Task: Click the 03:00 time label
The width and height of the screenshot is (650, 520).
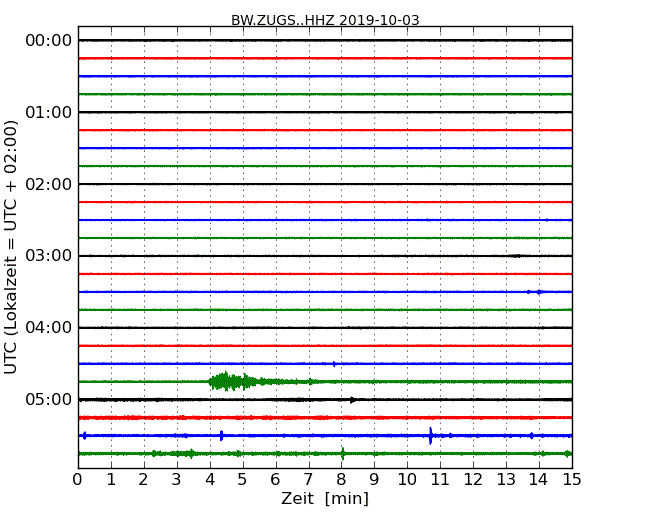Action: click(x=49, y=256)
